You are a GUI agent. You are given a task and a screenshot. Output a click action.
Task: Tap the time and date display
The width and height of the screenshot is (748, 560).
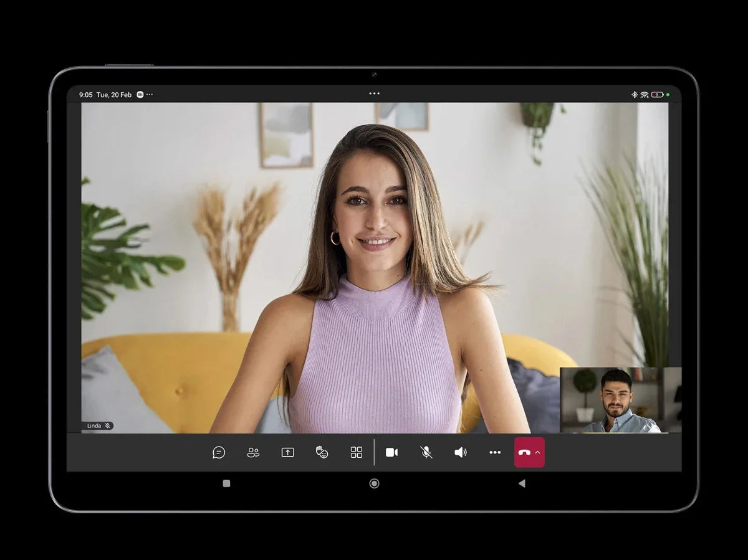click(105, 95)
